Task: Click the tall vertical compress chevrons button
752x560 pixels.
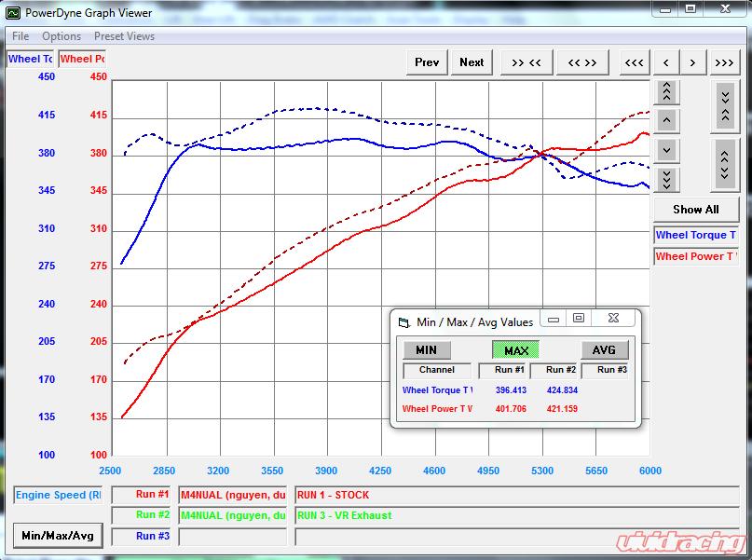Action: pos(725,107)
